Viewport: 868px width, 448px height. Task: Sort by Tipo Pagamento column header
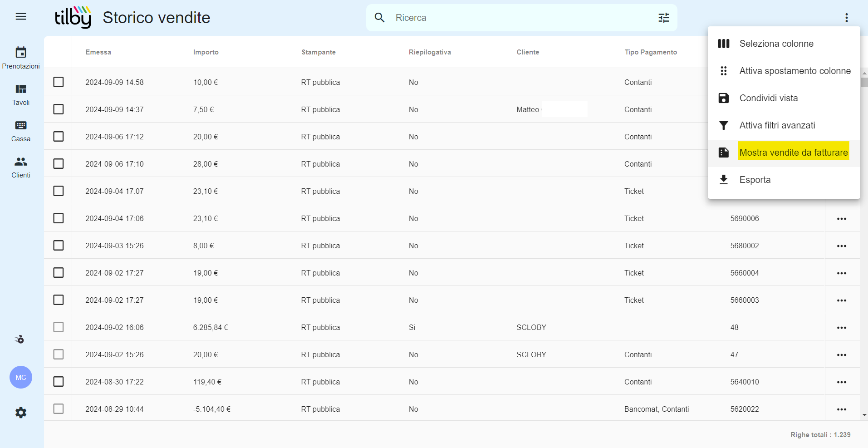point(651,52)
